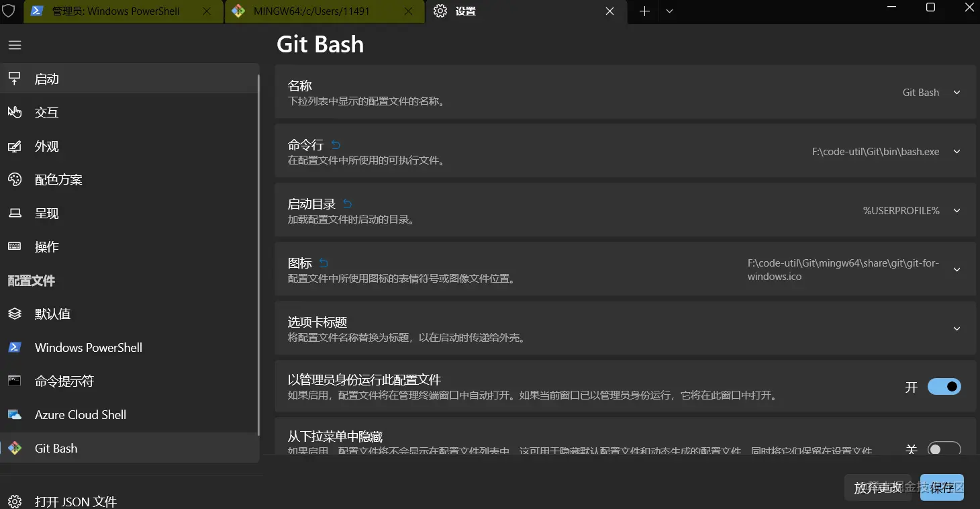The width and height of the screenshot is (980, 509).
Task: Click the 呈现 rendering icon
Action: coord(15,213)
